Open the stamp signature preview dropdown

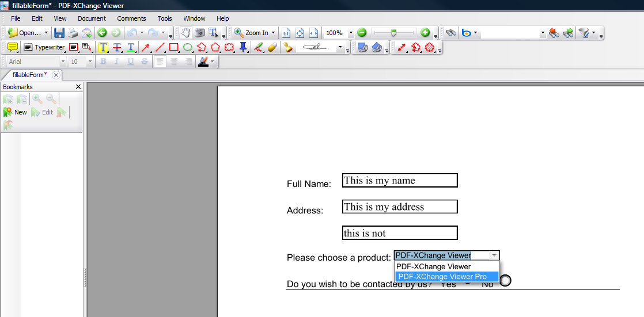point(340,48)
